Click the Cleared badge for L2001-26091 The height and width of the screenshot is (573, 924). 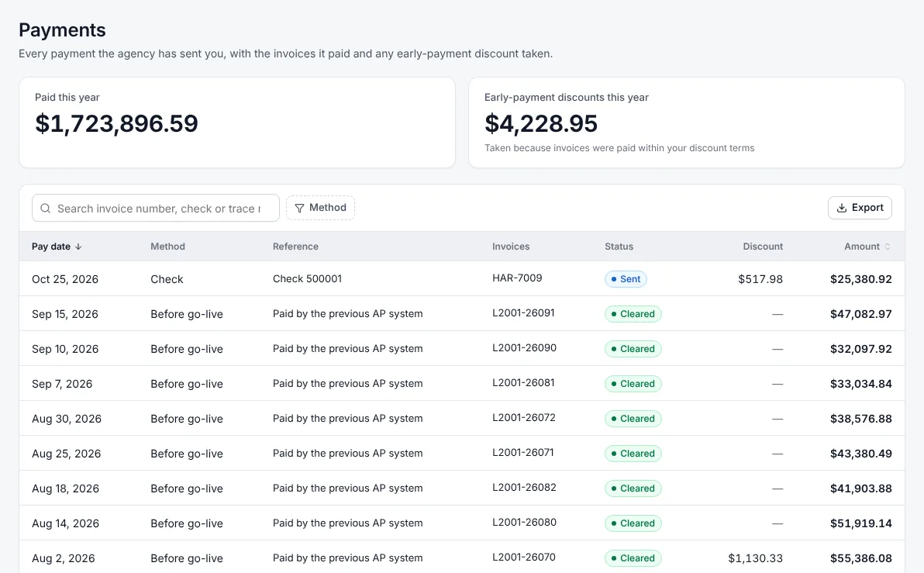[633, 313]
